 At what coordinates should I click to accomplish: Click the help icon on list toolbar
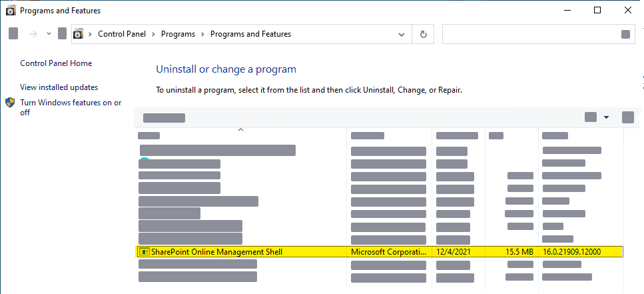(x=628, y=117)
